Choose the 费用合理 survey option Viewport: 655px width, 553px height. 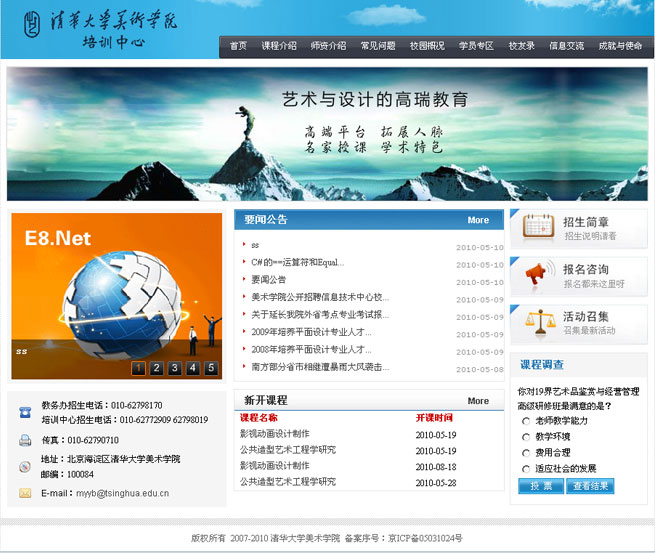coord(526,452)
